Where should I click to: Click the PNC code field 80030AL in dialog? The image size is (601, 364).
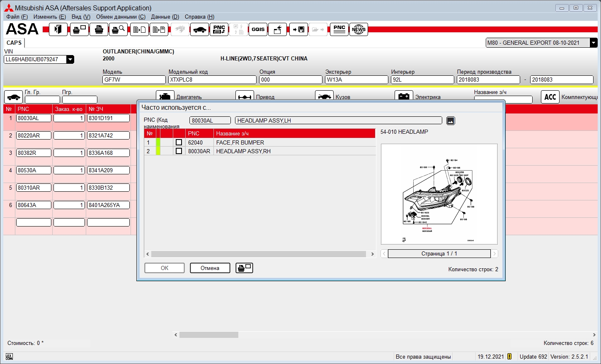(210, 121)
